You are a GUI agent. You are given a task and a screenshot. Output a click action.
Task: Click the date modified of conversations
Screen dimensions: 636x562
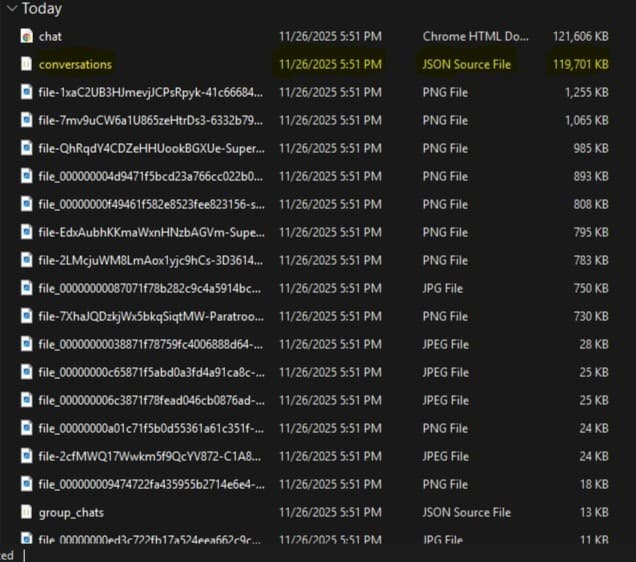pos(330,64)
